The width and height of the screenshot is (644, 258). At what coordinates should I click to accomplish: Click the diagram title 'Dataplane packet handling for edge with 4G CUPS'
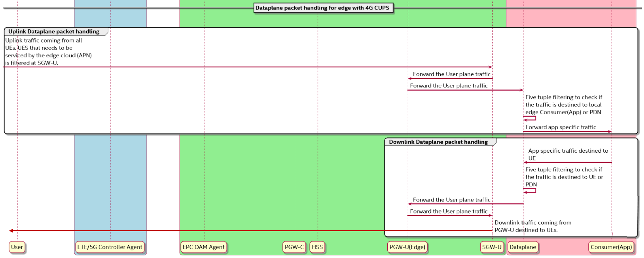pyautogui.click(x=323, y=8)
